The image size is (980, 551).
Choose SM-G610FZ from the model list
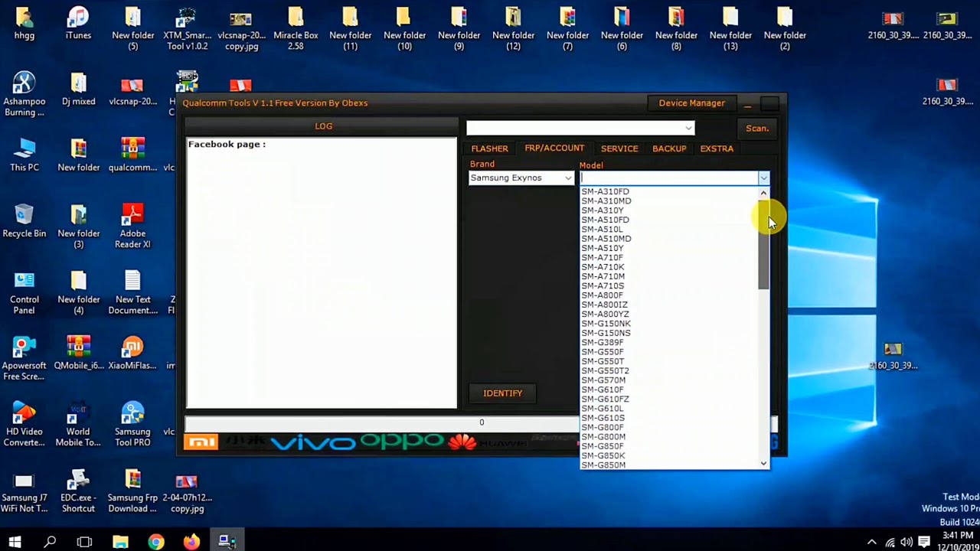coord(605,399)
